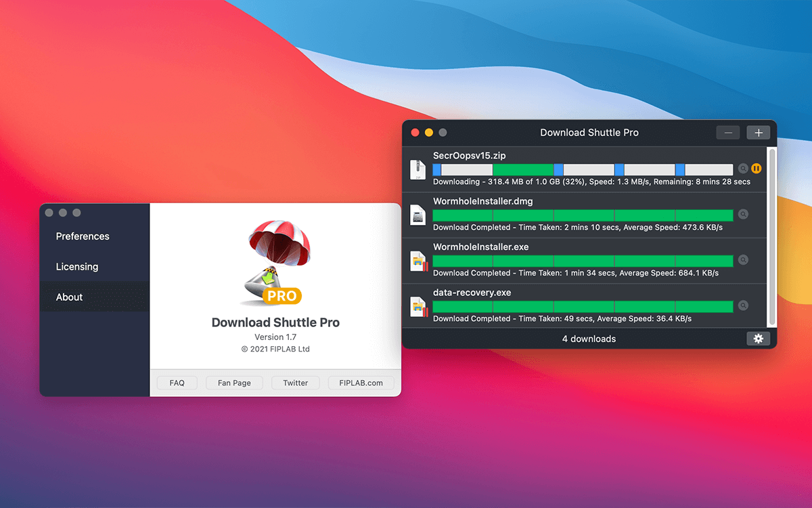Click the Download Shuttle Pro parachute logo
Screen dimensions: 812x508
275,261
